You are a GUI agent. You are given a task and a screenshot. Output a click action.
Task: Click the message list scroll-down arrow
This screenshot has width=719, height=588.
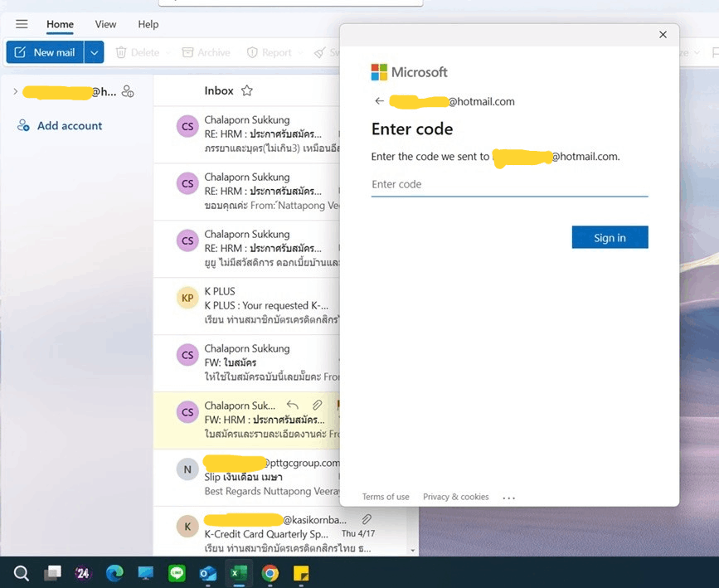(413, 551)
